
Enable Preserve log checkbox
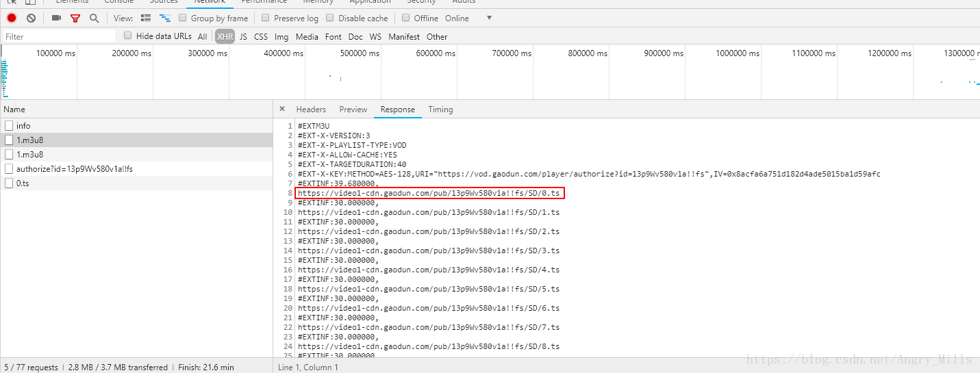pos(266,18)
